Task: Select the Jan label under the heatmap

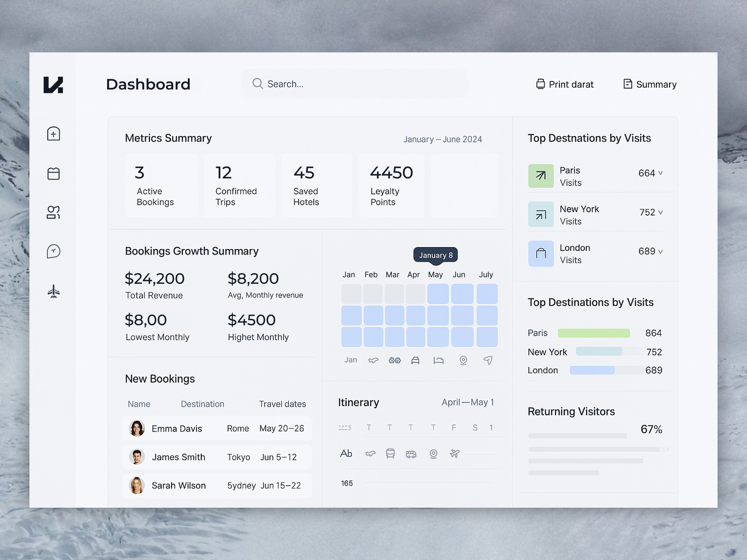Action: pyautogui.click(x=351, y=360)
